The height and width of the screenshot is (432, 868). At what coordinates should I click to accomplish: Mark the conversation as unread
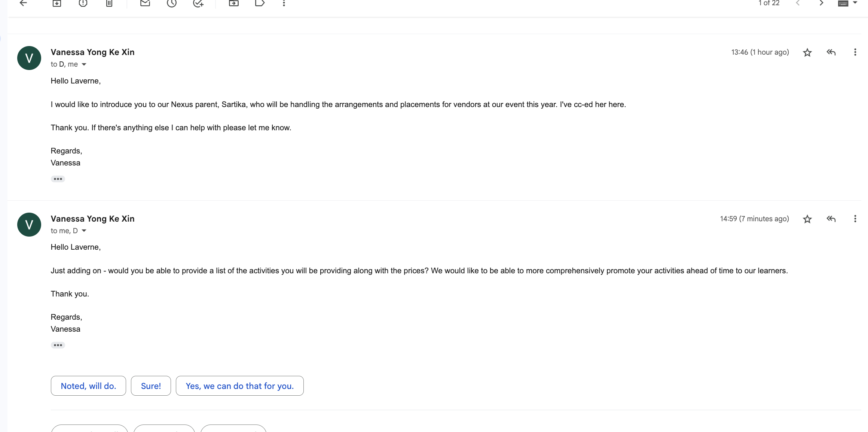point(145,3)
